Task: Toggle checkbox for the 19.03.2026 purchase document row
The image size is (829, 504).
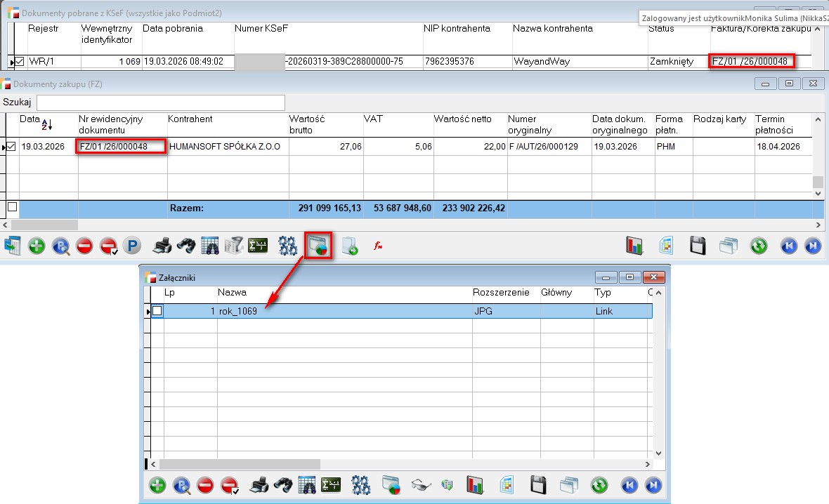Action: 11,147
